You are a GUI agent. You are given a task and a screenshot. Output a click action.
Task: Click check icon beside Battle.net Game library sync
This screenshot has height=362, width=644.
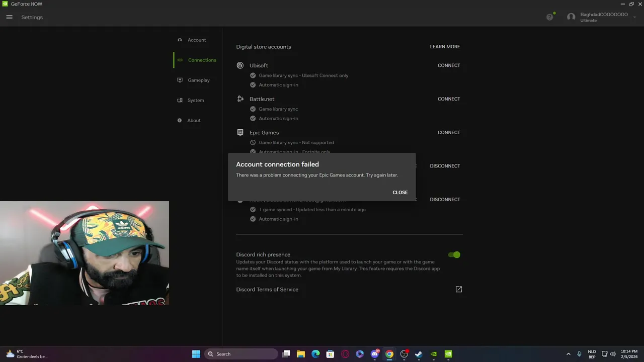coord(253,109)
